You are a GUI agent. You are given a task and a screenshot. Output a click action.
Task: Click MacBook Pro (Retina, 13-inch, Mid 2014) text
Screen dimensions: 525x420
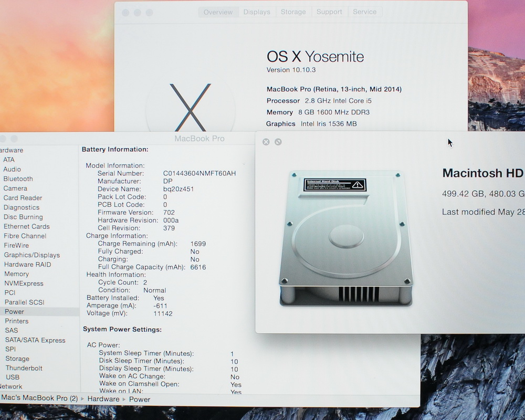[334, 89]
